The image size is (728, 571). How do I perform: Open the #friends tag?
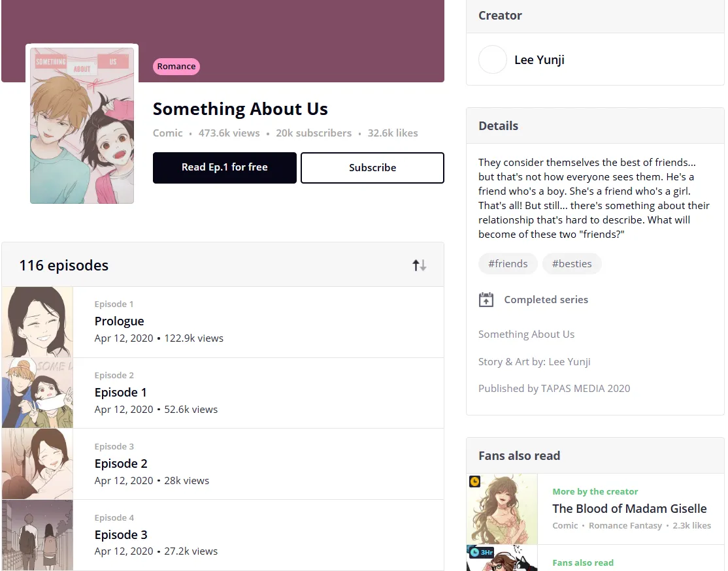pyautogui.click(x=508, y=264)
